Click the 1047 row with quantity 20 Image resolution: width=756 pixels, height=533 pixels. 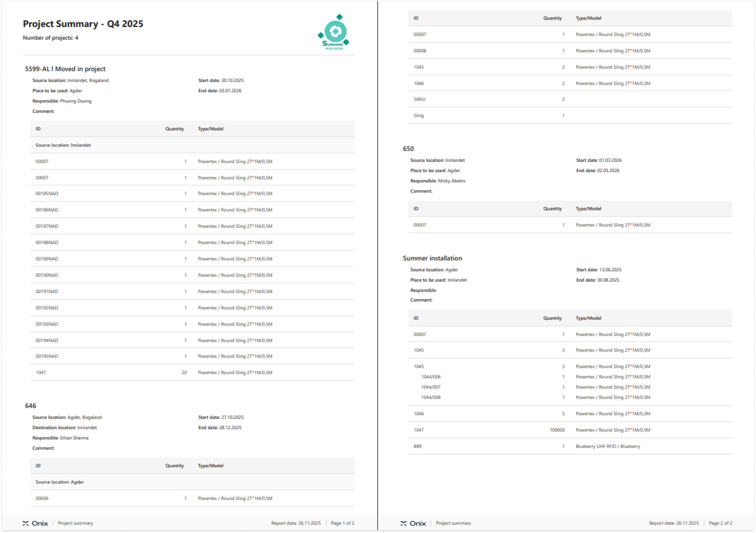pos(41,372)
